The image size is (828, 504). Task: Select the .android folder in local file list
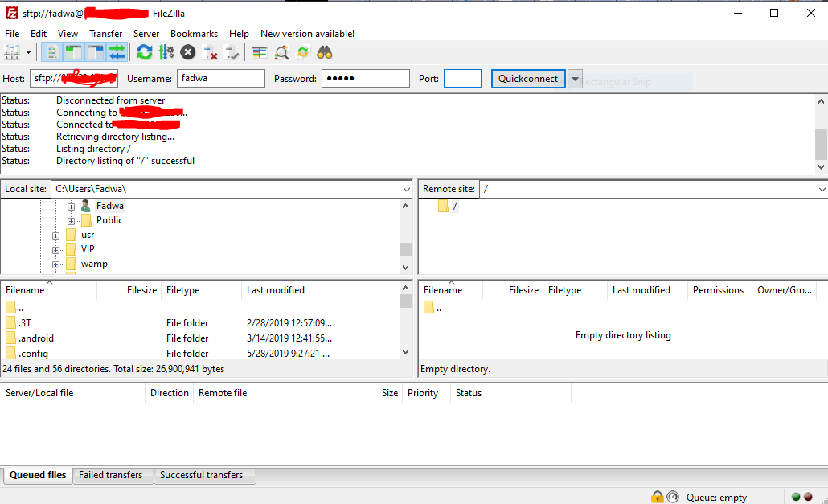(x=36, y=338)
